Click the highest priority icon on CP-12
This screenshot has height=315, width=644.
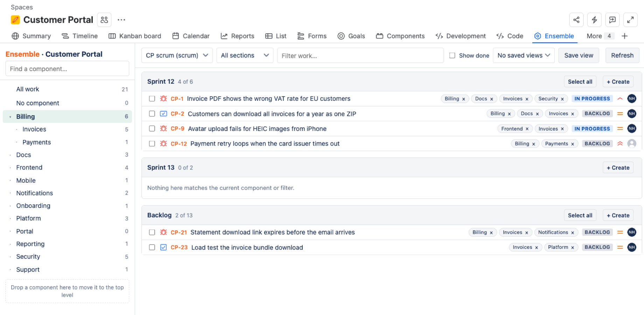(x=620, y=143)
